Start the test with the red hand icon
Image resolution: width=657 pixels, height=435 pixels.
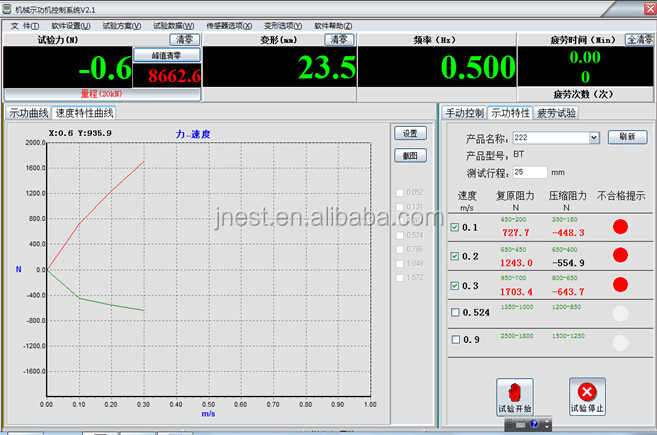coord(515,397)
